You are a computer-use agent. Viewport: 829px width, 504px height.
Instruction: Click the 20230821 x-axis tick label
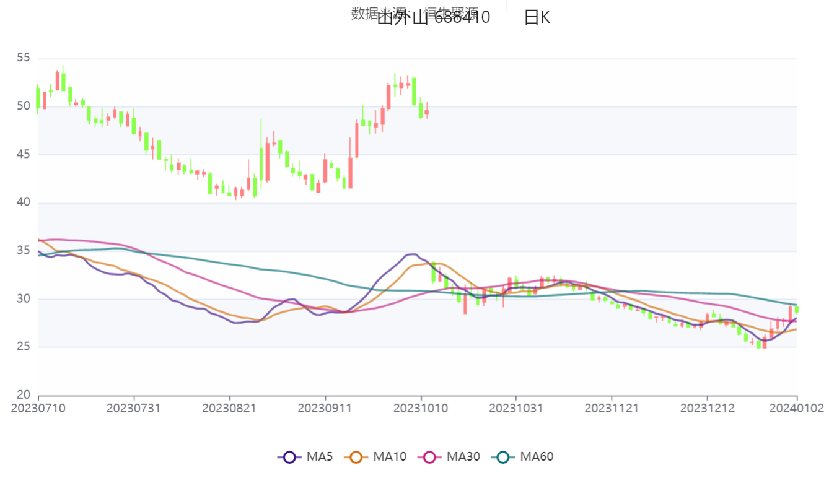pyautogui.click(x=229, y=409)
